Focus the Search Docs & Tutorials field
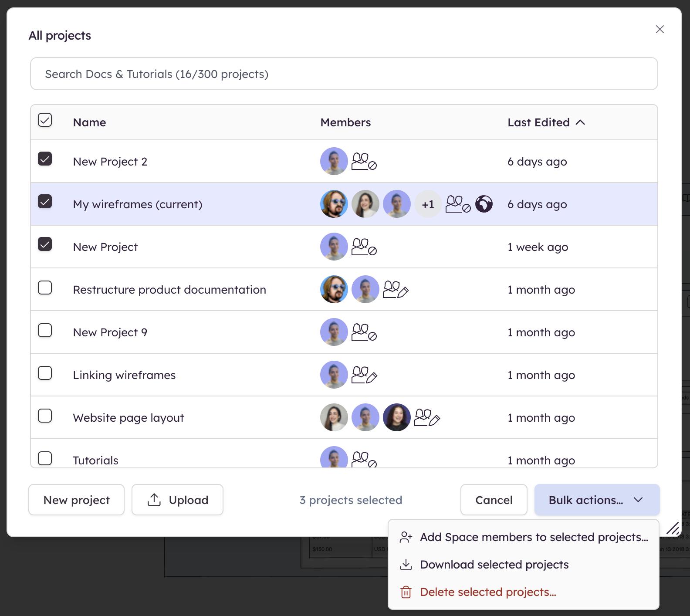The image size is (690, 616). [344, 74]
